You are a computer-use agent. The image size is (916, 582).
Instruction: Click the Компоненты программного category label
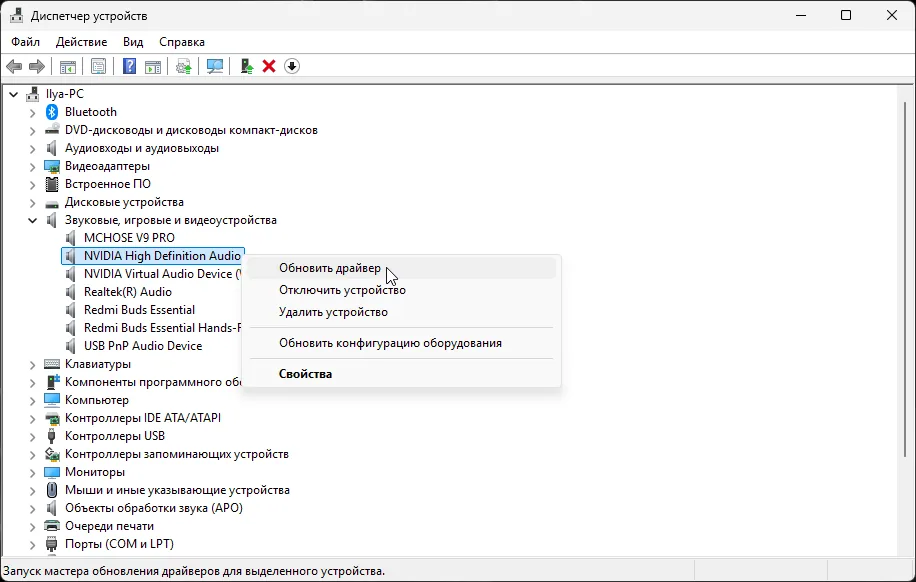pyautogui.click(x=153, y=382)
